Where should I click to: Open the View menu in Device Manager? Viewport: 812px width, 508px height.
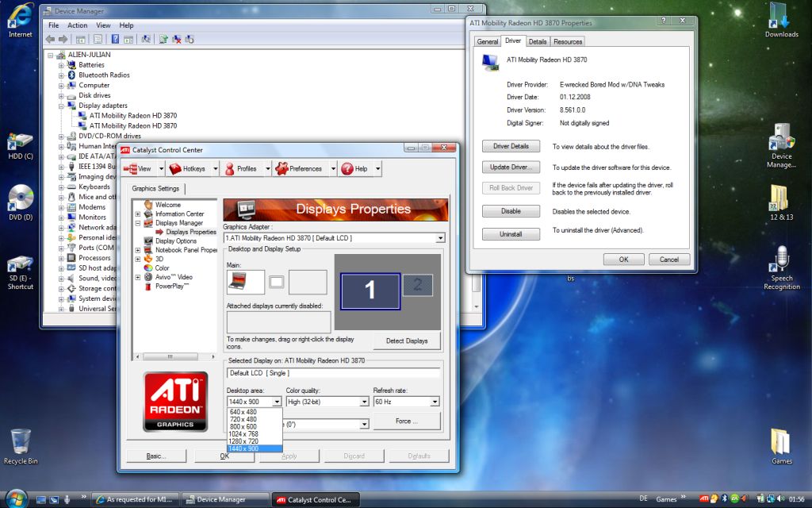coord(103,25)
